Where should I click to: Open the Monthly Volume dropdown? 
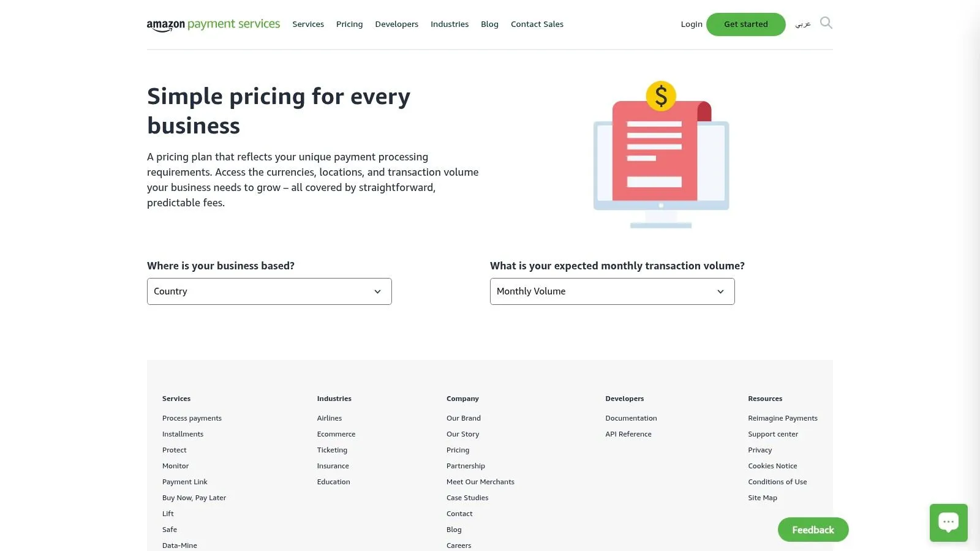[x=612, y=291]
